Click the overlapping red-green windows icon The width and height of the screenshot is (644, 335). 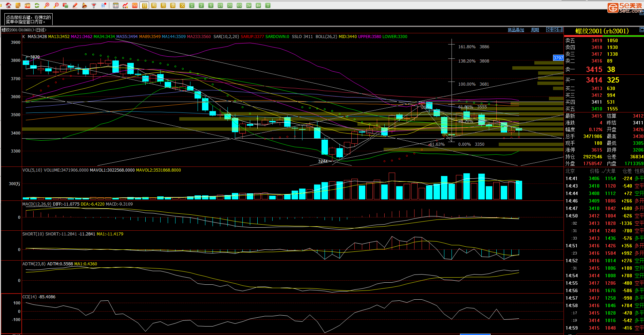point(66,5)
